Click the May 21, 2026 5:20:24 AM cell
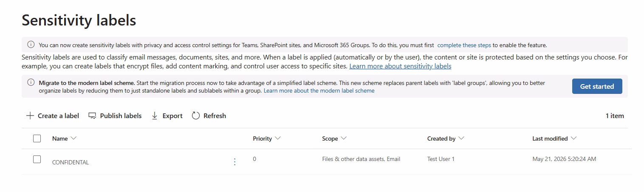The height and width of the screenshot is (192, 644). (x=564, y=159)
